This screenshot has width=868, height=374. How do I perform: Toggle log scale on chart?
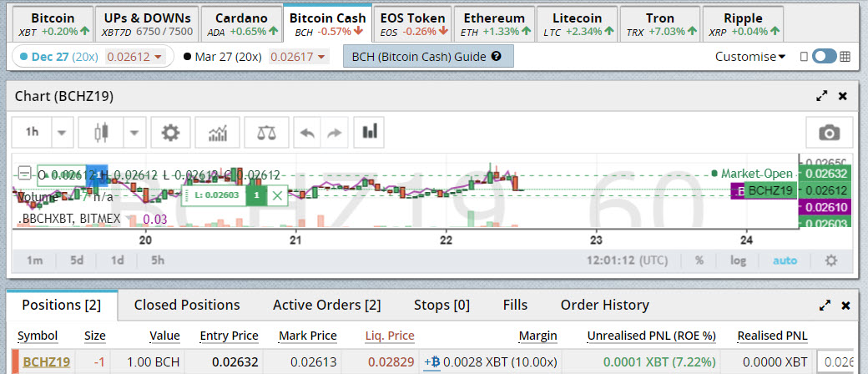point(738,260)
